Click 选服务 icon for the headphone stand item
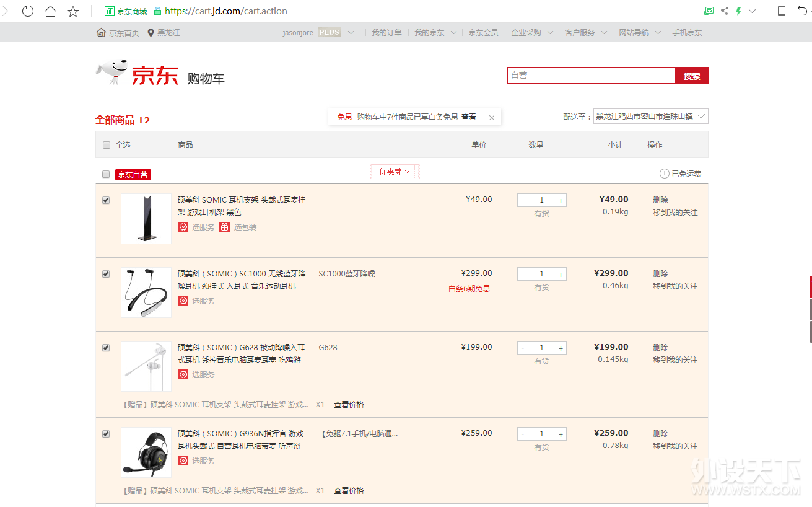Image resolution: width=812 pixels, height=507 pixels. pos(183,227)
